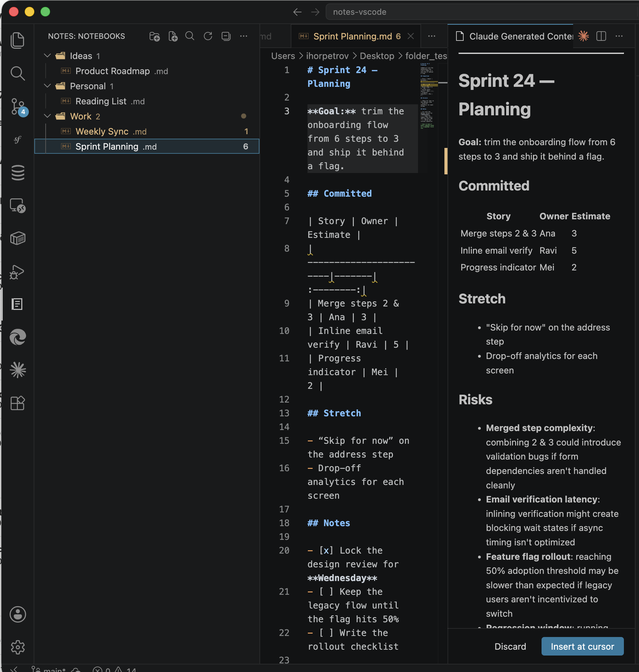Open the database stack icon view

click(18, 173)
